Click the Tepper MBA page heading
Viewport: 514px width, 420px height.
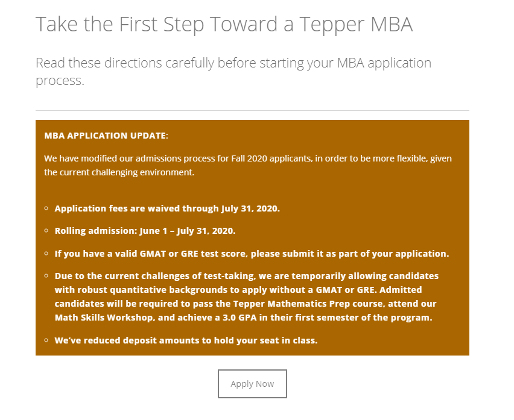(225, 24)
